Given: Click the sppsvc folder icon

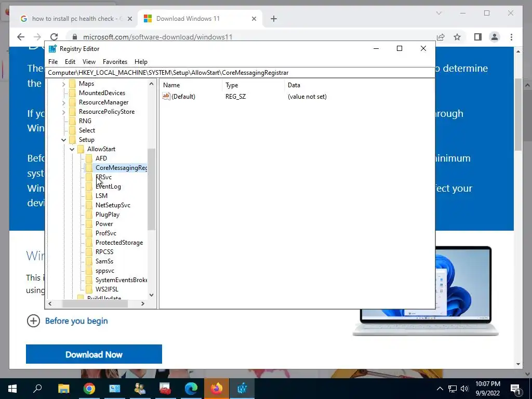Looking at the screenshot, I should [89, 271].
